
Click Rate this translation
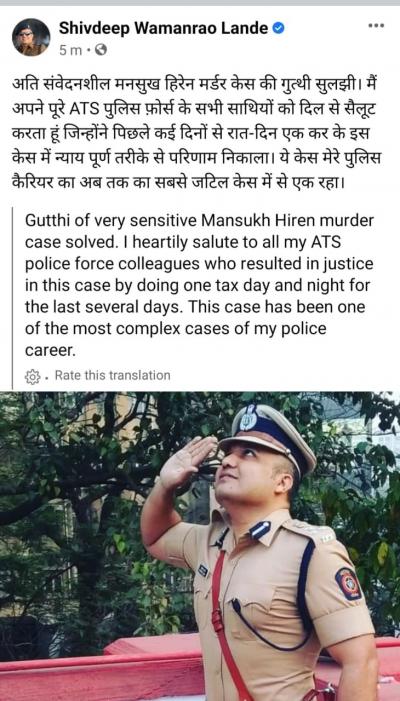(x=113, y=375)
